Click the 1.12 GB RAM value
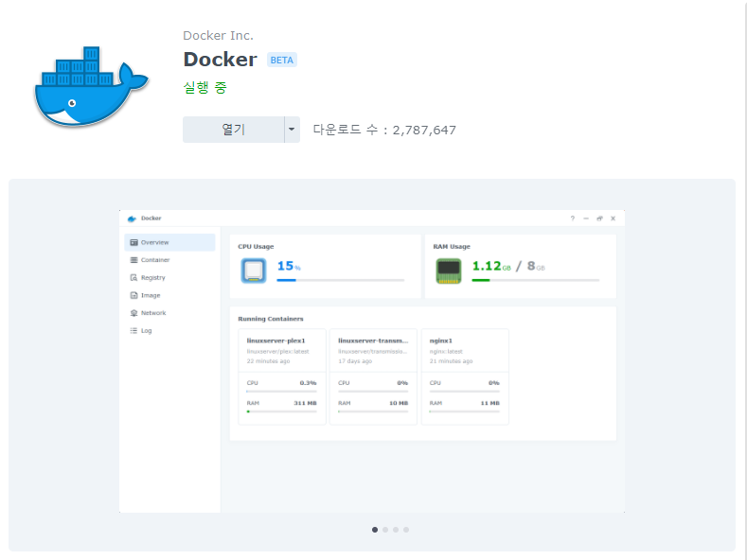 point(491,266)
